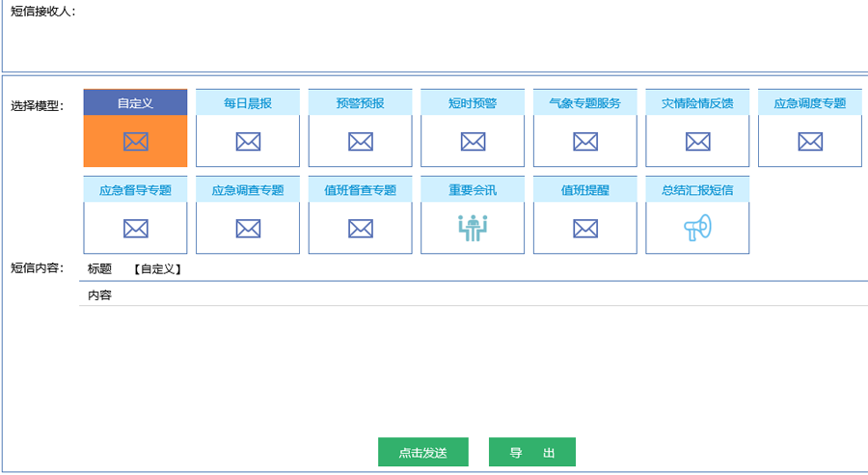Click the 值班督查专题 envelope icon
The width and height of the screenshot is (868, 475).
pyautogui.click(x=361, y=229)
